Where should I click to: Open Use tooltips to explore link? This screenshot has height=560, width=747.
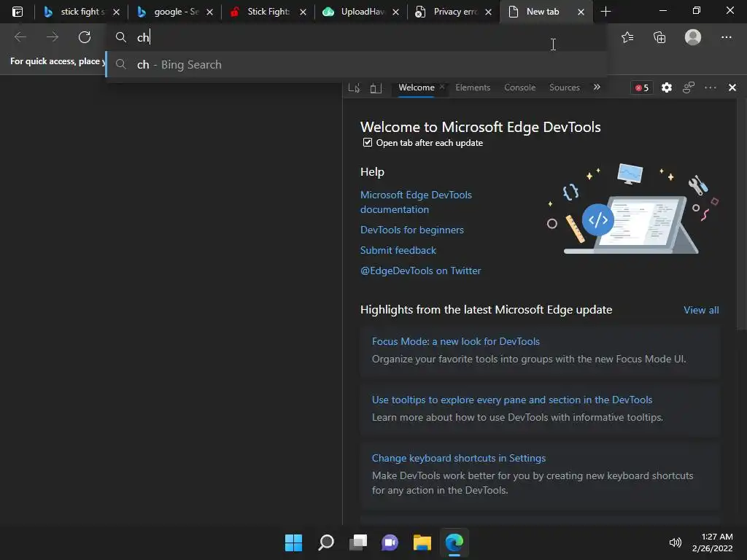[511, 400]
